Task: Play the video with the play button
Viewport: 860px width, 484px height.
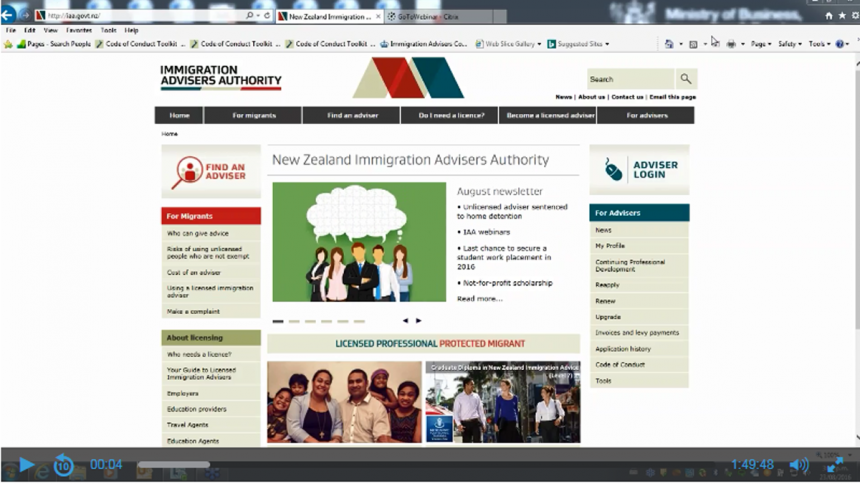Action: pyautogui.click(x=26, y=465)
